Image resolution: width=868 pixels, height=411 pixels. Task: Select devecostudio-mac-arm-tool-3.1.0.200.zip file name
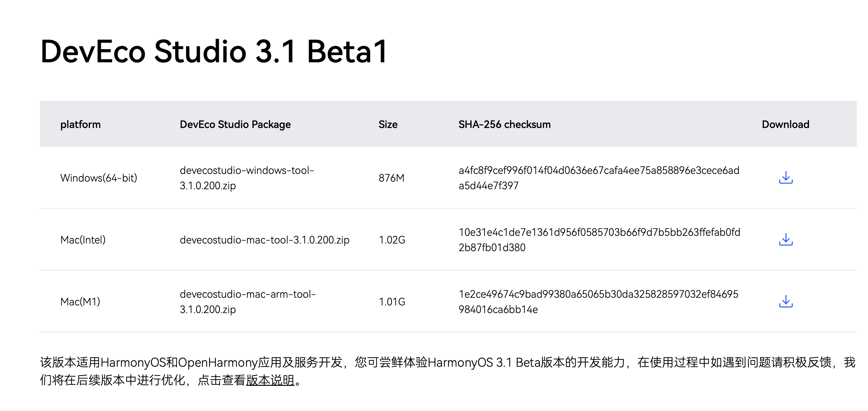[x=248, y=302]
